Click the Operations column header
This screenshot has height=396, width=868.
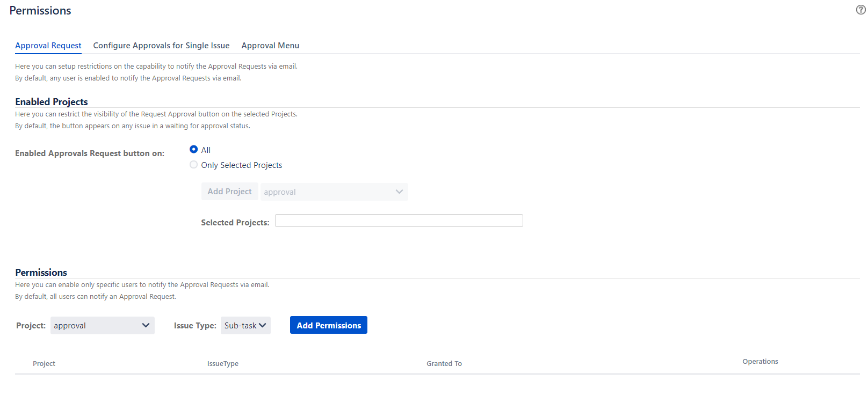(x=760, y=362)
